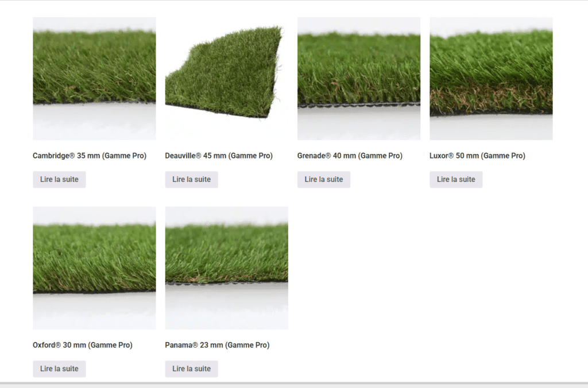588x388 pixels.
Task: Open the Oxford 30 mm grass thumbnail
Action: (94, 268)
